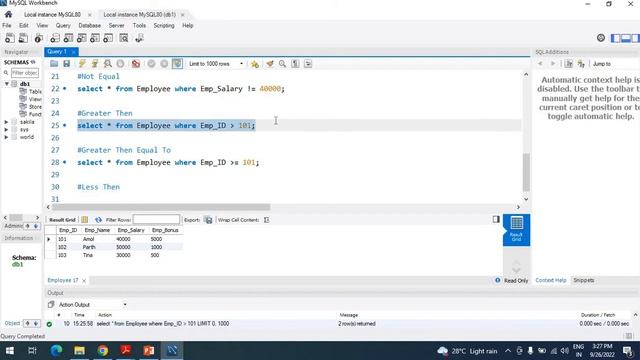Viewport: 640px width, 360px height.
Task: Go to the Workbench home screen icon
Action: point(8,14)
